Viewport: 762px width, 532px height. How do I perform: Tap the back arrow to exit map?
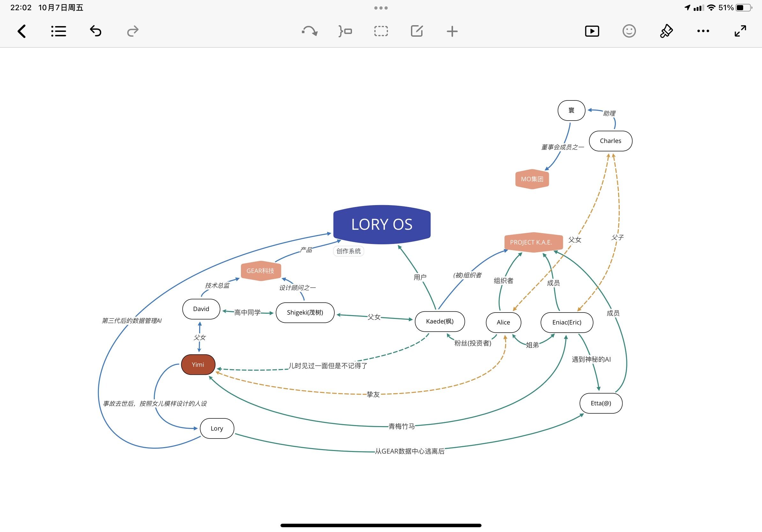22,32
